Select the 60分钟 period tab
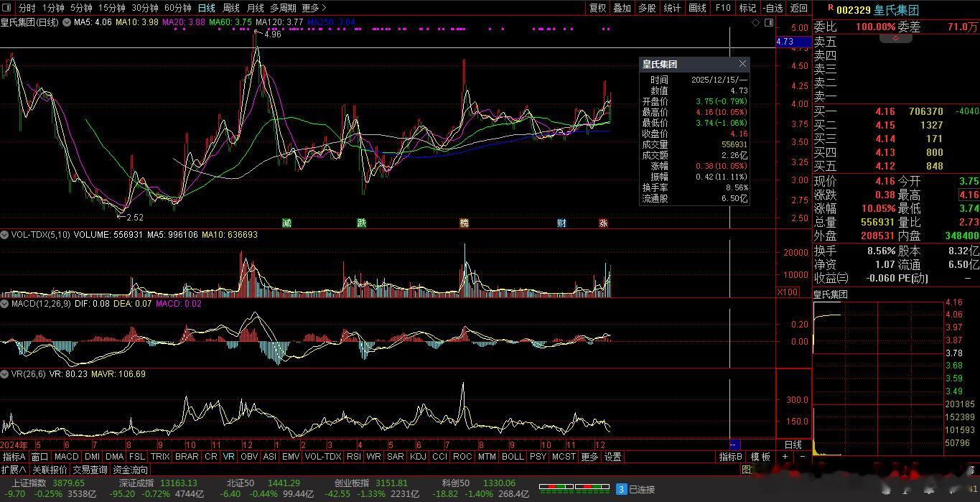This screenshot has height=502, width=980. tap(177, 8)
